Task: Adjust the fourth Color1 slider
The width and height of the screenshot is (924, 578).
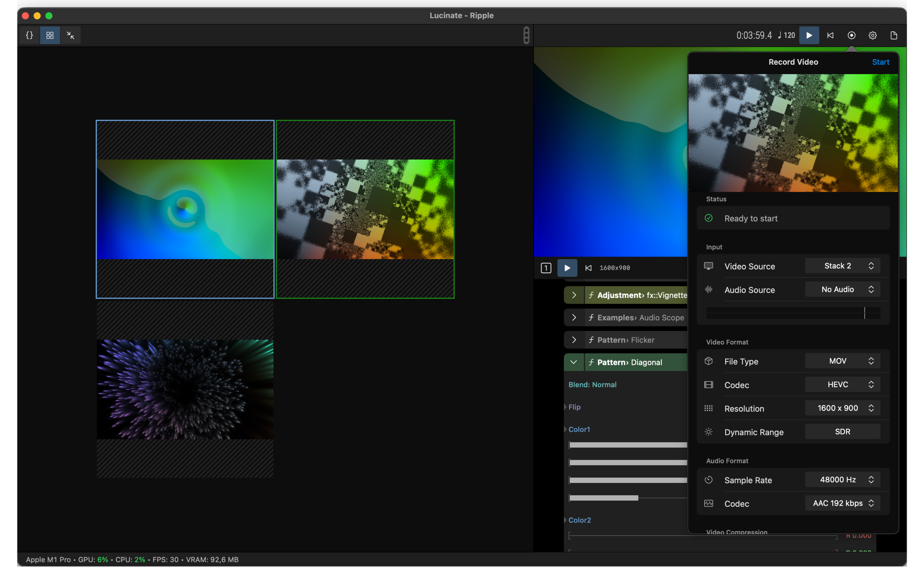Action: [628, 498]
